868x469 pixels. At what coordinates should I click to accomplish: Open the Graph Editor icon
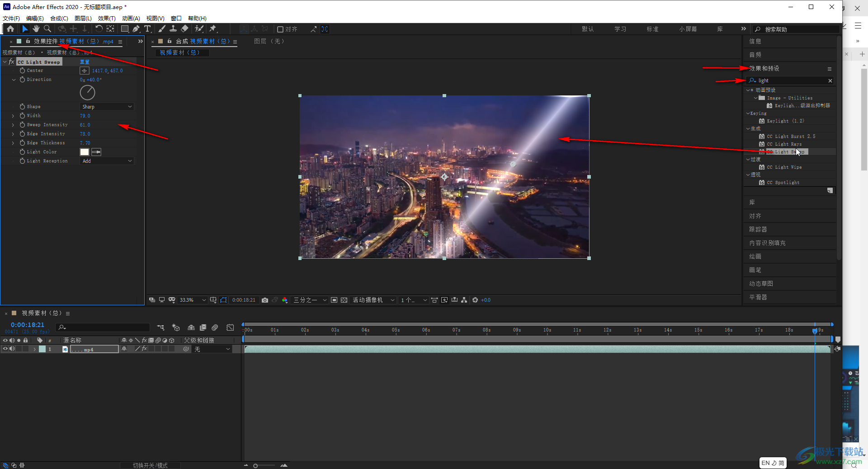[x=230, y=327]
